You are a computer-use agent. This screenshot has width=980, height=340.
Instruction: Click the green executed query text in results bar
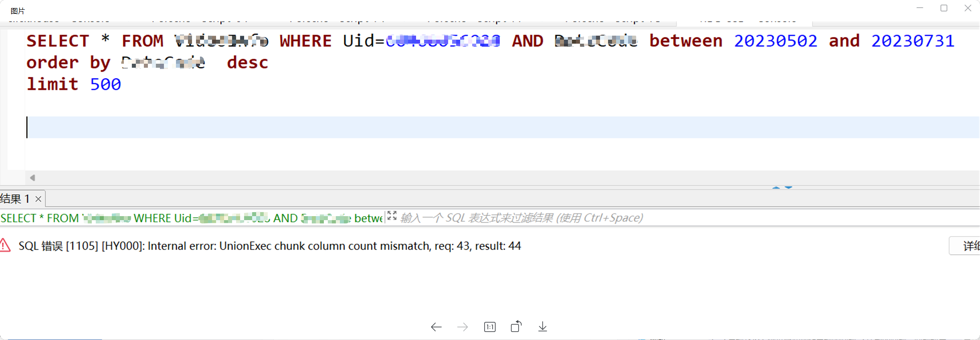[x=192, y=218]
